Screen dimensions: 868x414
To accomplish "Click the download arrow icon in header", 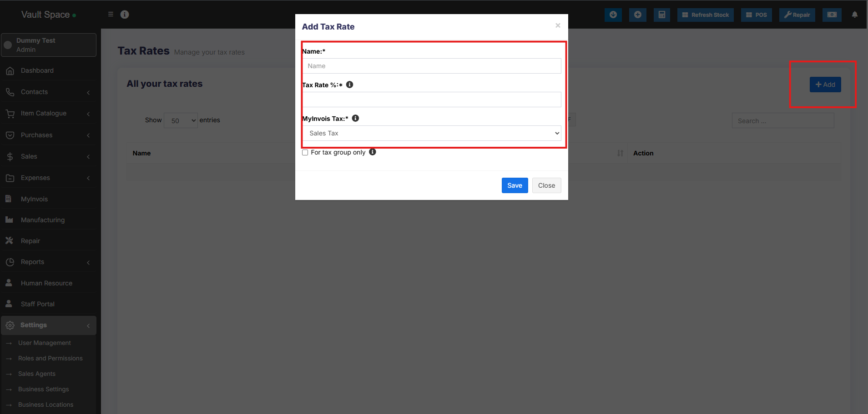I will tap(613, 15).
